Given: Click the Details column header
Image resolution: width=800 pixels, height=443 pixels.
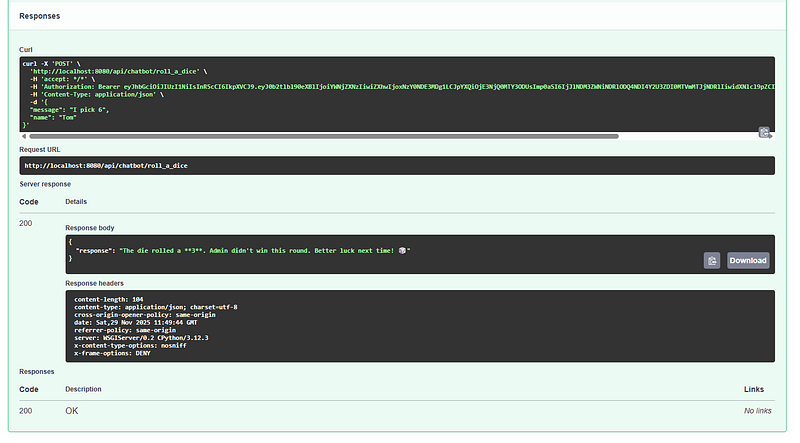Looking at the screenshot, I should tap(76, 202).
